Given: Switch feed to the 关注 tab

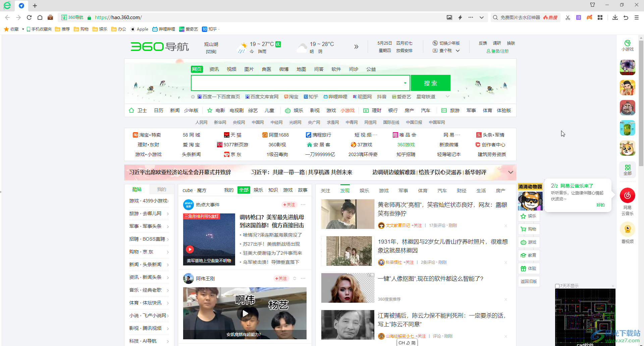Looking at the screenshot, I should pyautogui.click(x=325, y=191).
